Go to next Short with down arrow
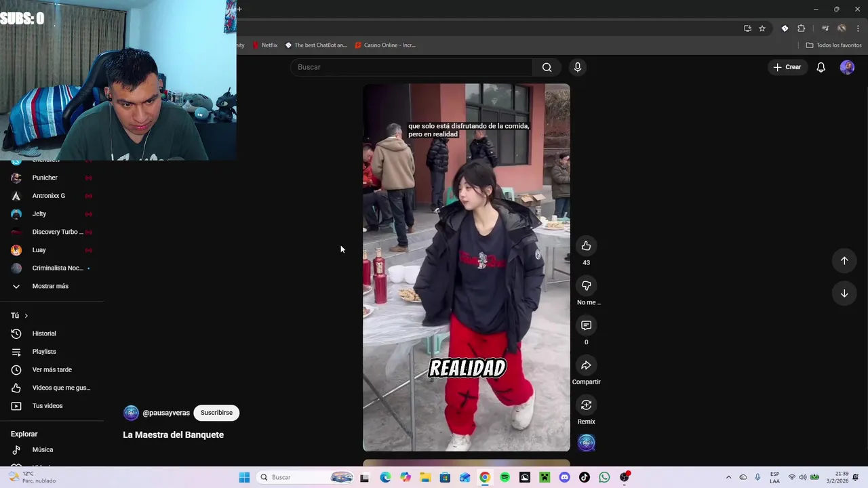The width and height of the screenshot is (868, 488). pyautogui.click(x=844, y=293)
